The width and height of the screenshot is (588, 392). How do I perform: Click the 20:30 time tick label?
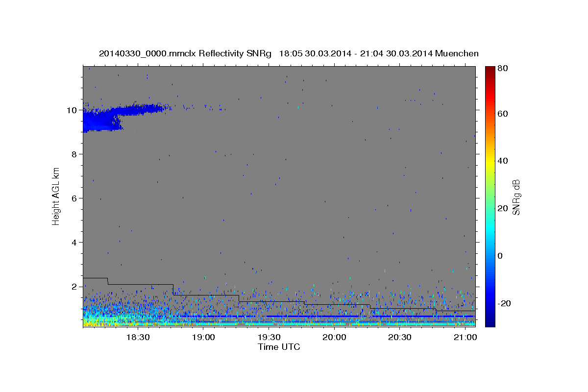pos(399,338)
